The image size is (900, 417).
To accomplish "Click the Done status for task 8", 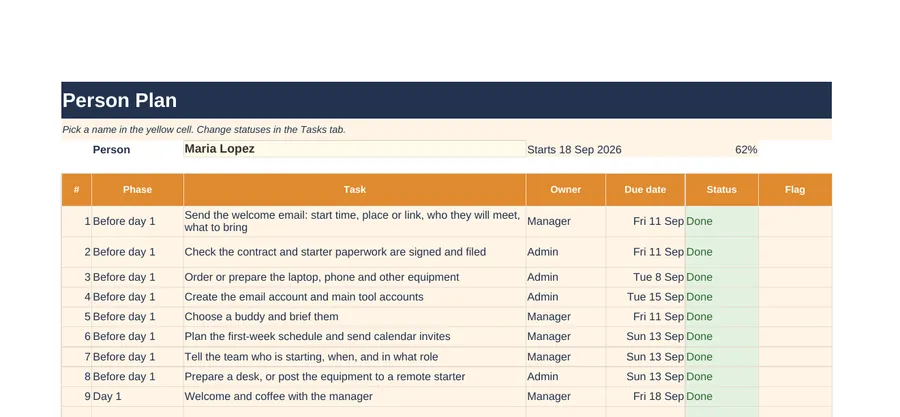I will coord(721,377).
